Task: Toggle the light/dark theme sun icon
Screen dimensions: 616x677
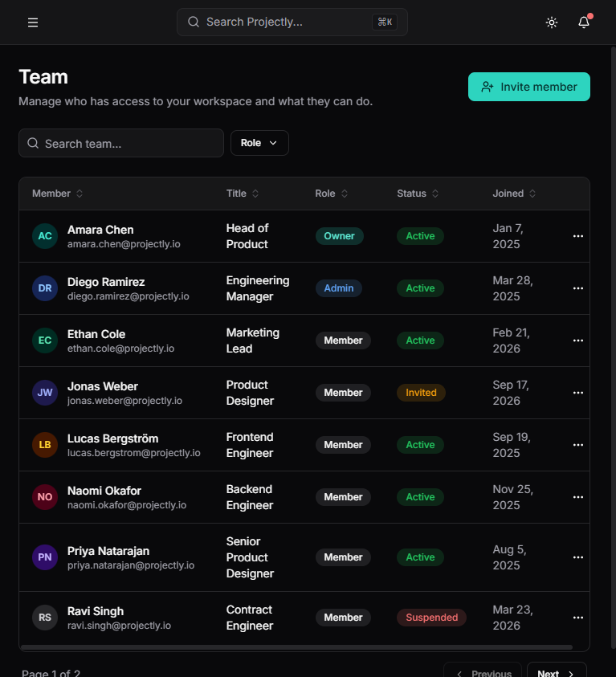Action: tap(551, 22)
